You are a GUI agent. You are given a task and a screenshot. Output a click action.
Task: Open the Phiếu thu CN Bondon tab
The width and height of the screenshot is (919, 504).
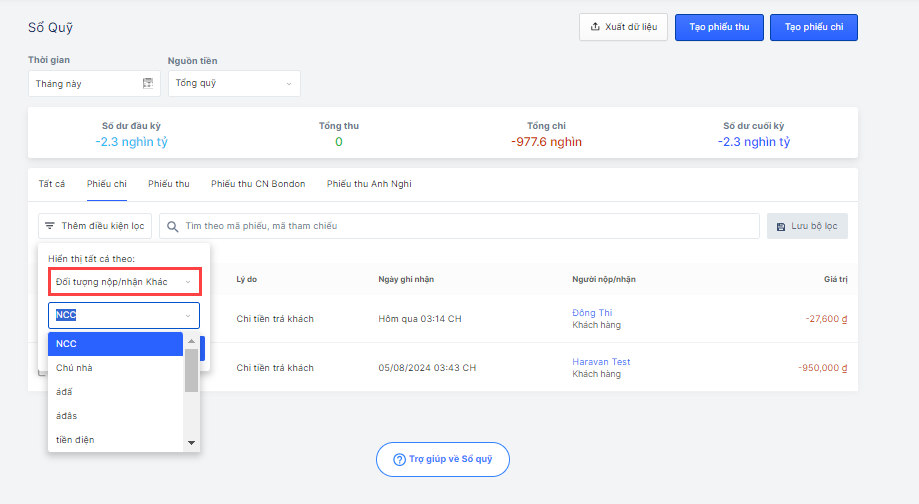point(258,184)
